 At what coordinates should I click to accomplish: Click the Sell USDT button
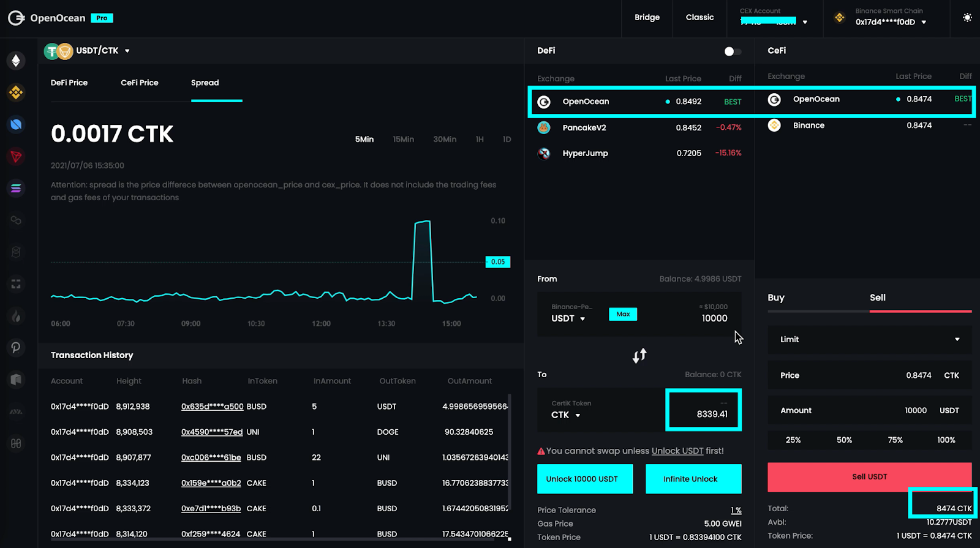(x=870, y=477)
